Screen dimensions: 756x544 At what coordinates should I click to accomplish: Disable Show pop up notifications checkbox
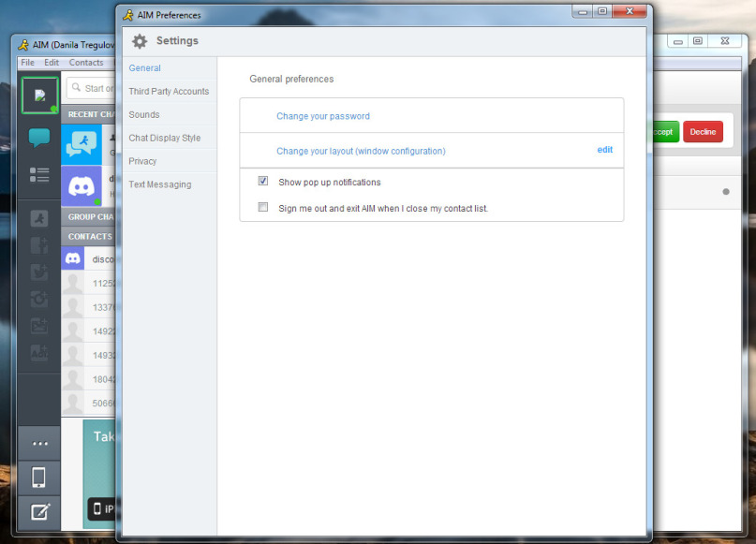pos(262,181)
